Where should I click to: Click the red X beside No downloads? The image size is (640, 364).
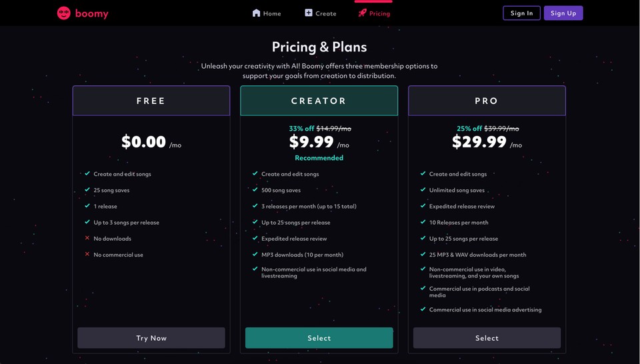87,238
